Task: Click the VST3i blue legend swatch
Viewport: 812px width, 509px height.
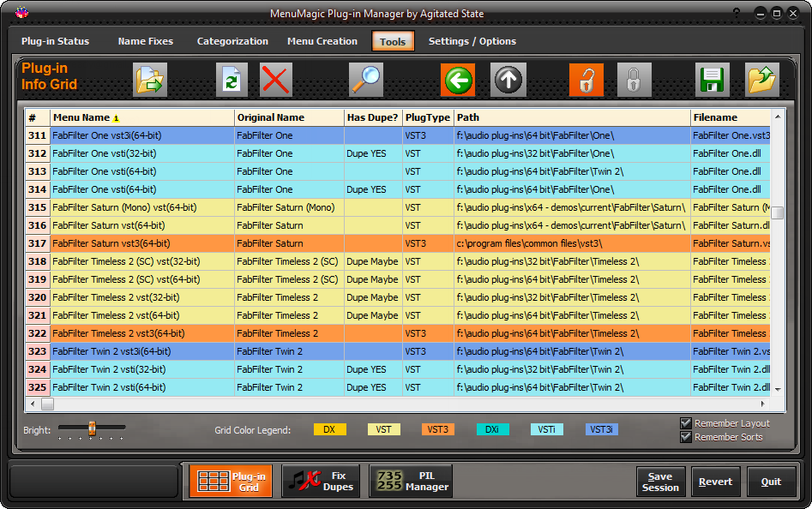Action: (x=601, y=429)
